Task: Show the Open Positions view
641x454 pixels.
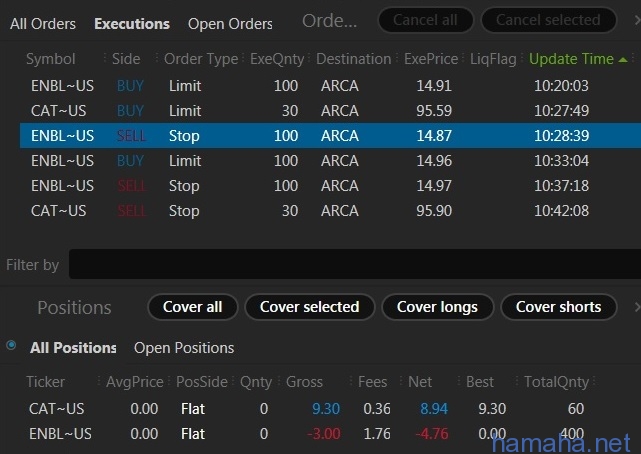Action: coord(184,348)
